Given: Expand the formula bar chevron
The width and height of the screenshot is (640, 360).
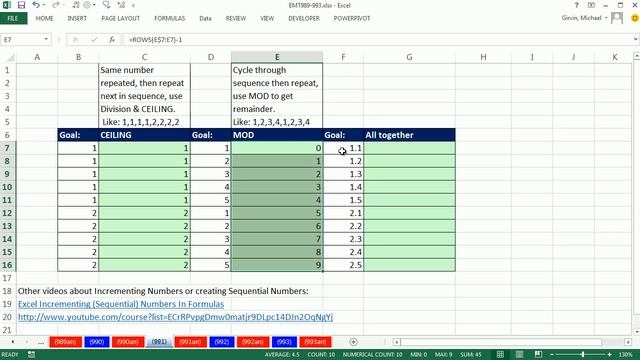Looking at the screenshot, I should coord(636,39).
